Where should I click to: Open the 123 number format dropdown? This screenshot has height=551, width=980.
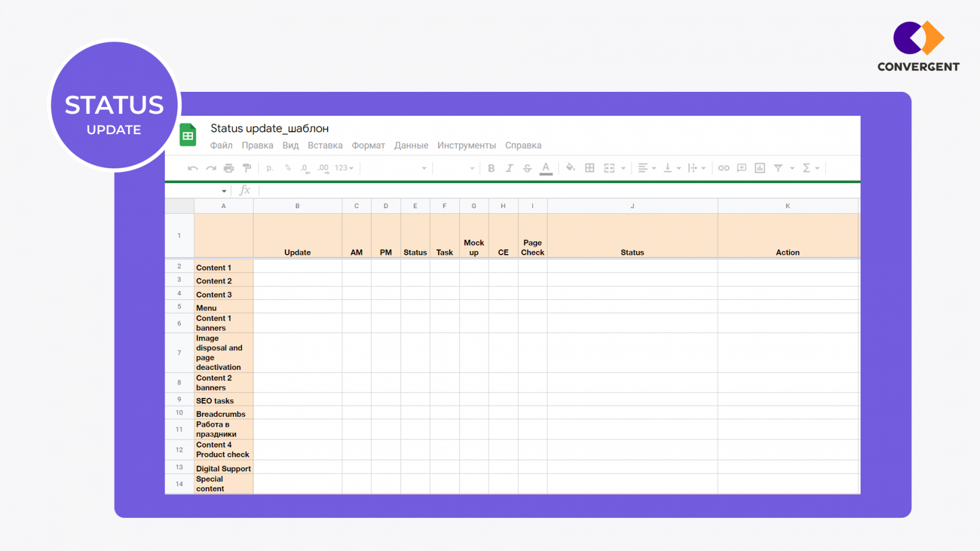point(344,168)
